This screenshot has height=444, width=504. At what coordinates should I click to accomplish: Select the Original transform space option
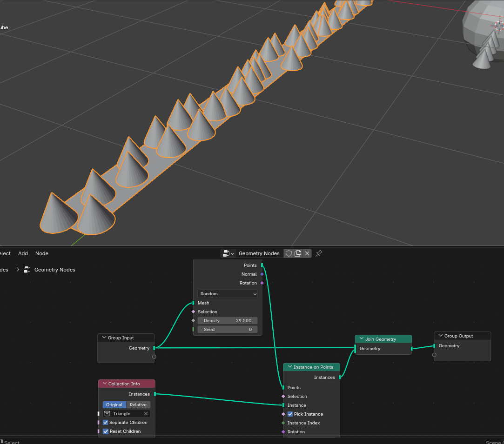[x=114, y=405]
